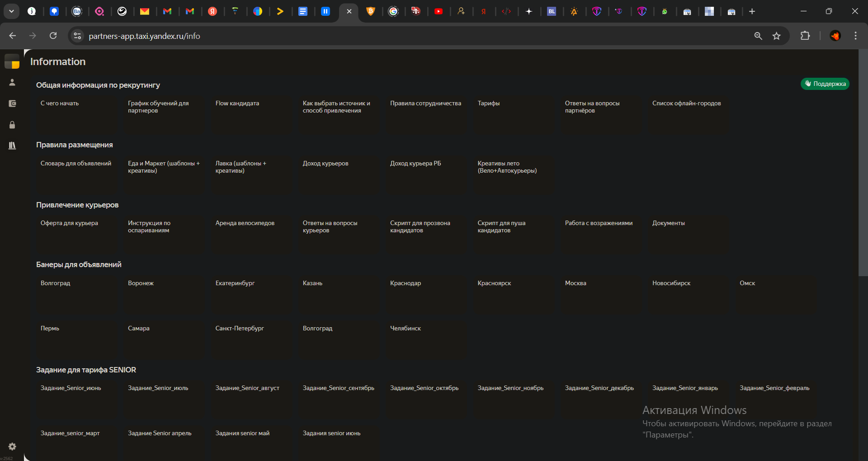Image resolution: width=868 pixels, height=461 pixels.
Task: Open 'График обучений для партнеров' card
Action: pos(164,114)
